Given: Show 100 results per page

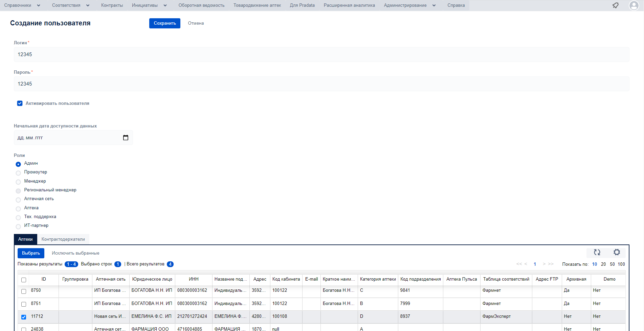Looking at the screenshot, I should tap(621, 264).
